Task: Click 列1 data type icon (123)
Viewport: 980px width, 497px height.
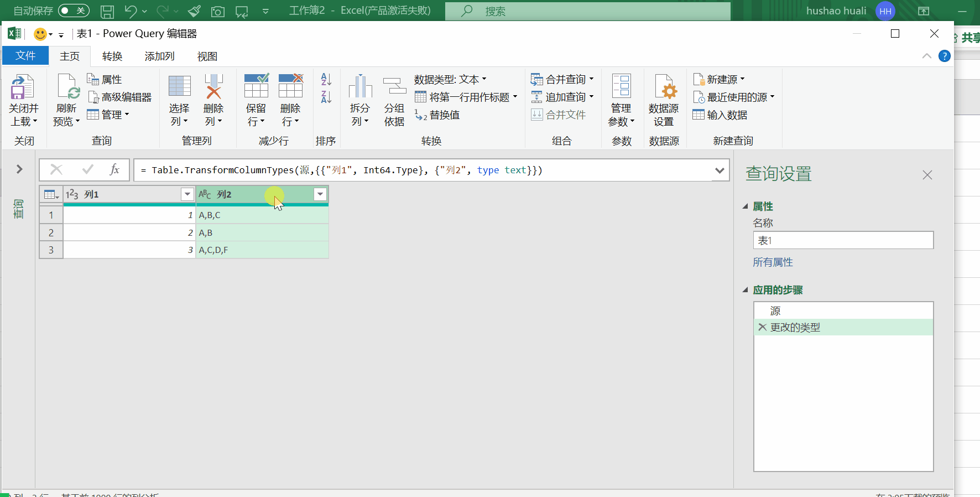Action: (72, 194)
